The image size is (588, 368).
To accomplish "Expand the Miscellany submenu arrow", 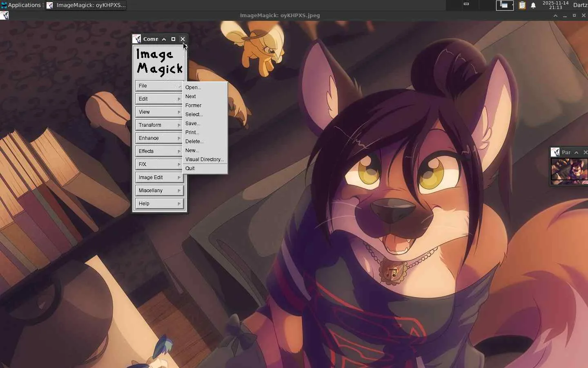I will pyautogui.click(x=179, y=191).
